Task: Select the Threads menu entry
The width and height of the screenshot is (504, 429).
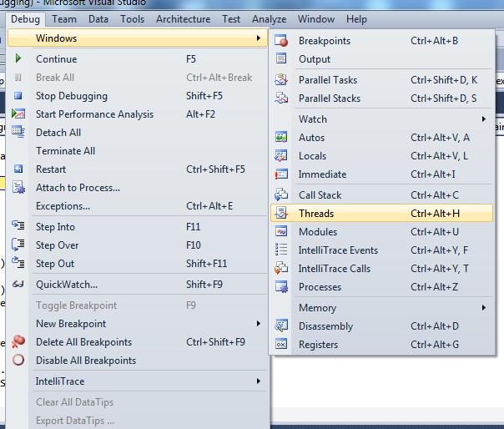Action: 382,213
